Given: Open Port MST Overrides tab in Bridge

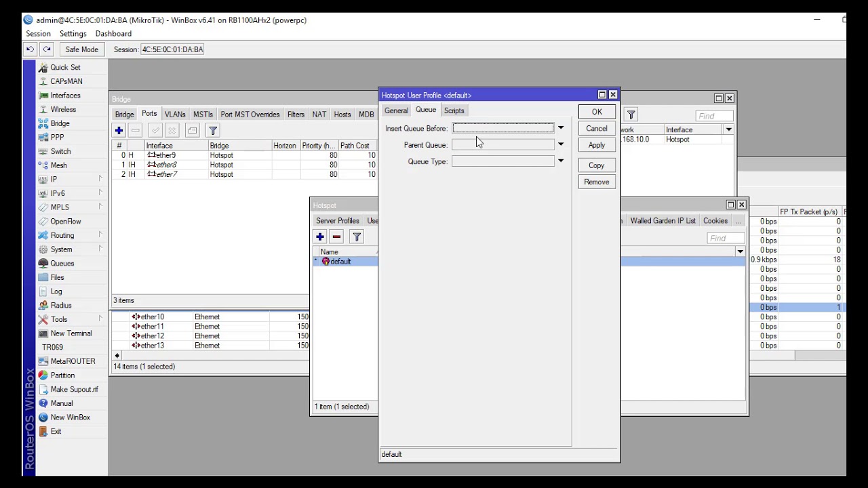Looking at the screenshot, I should tap(250, 115).
